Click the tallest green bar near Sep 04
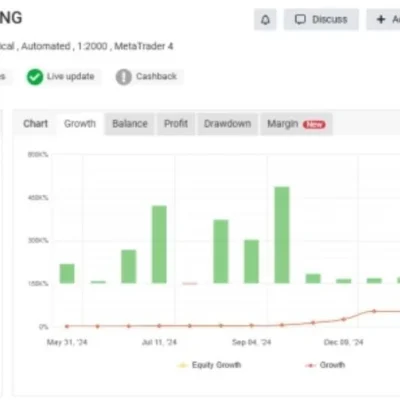This screenshot has width=400, height=400. [282, 235]
